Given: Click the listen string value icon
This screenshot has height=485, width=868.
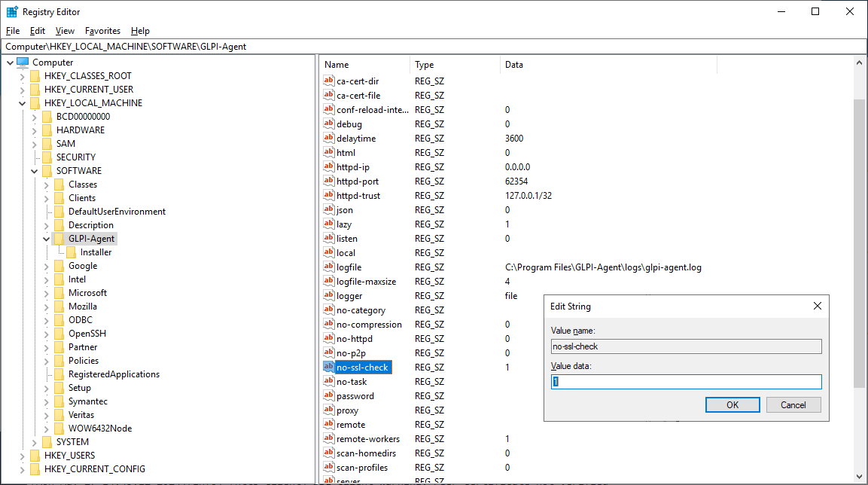Looking at the screenshot, I should [329, 239].
